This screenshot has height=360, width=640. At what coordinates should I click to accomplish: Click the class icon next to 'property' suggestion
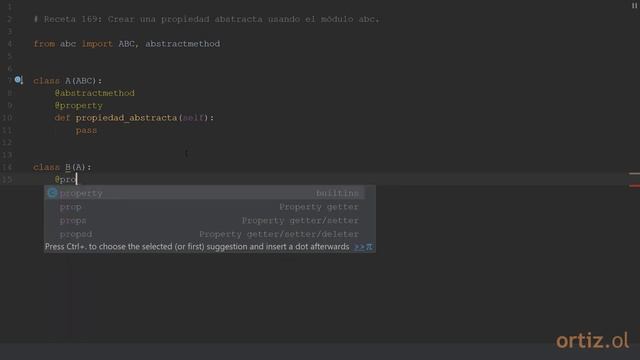(52, 193)
